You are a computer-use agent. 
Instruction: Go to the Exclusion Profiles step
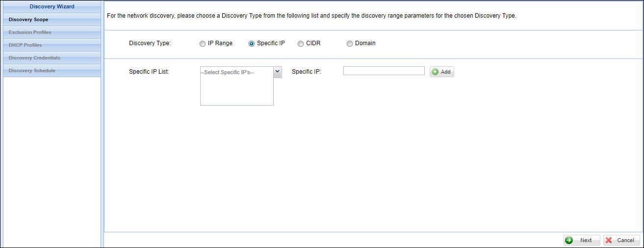pyautogui.click(x=30, y=32)
